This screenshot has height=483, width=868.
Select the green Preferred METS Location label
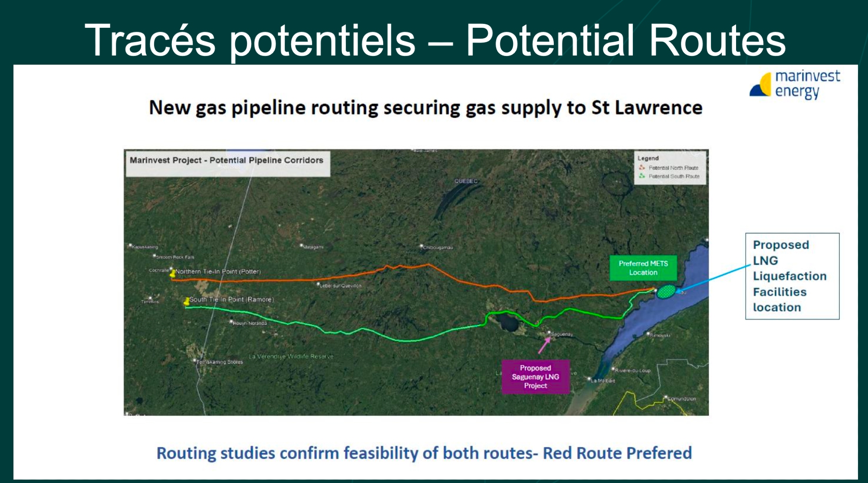[643, 268]
